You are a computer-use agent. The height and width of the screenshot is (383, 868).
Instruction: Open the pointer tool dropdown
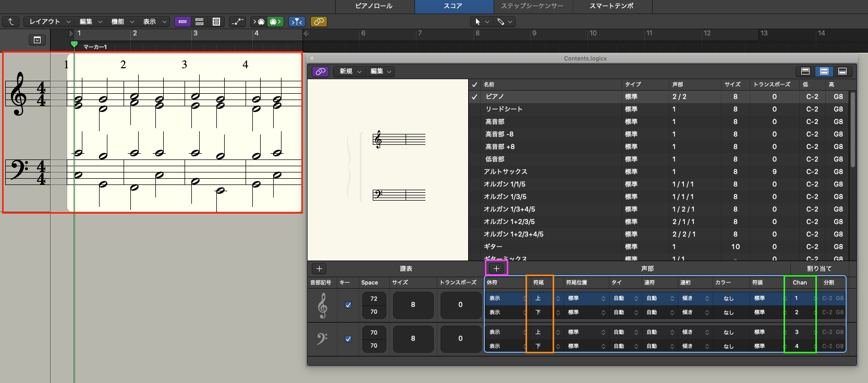point(481,21)
